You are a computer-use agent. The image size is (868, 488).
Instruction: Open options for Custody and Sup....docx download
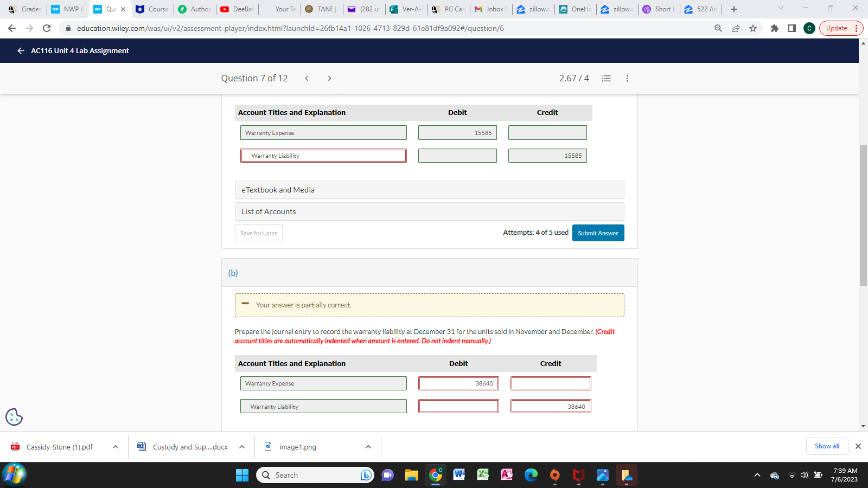click(x=242, y=447)
